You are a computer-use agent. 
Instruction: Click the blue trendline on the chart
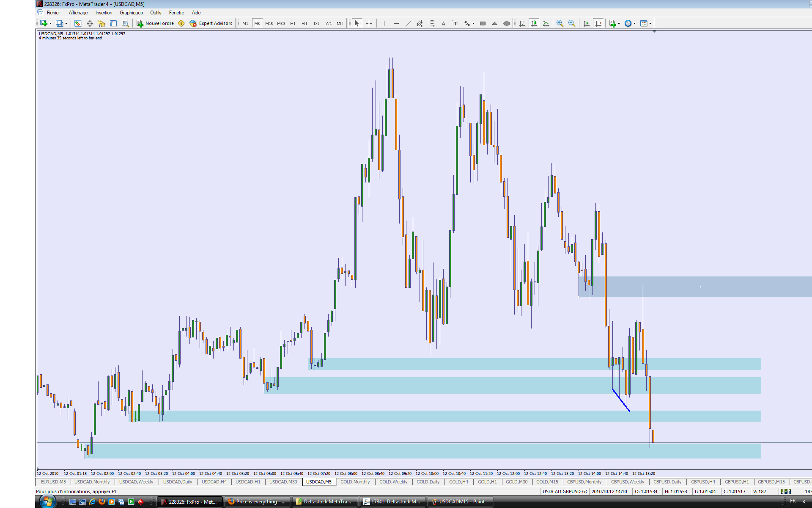point(621,400)
